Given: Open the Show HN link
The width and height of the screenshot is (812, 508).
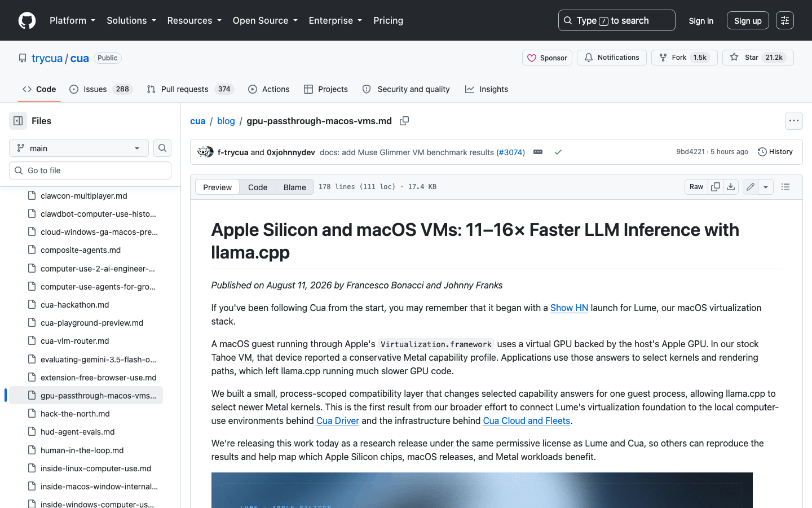Looking at the screenshot, I should [x=569, y=308].
